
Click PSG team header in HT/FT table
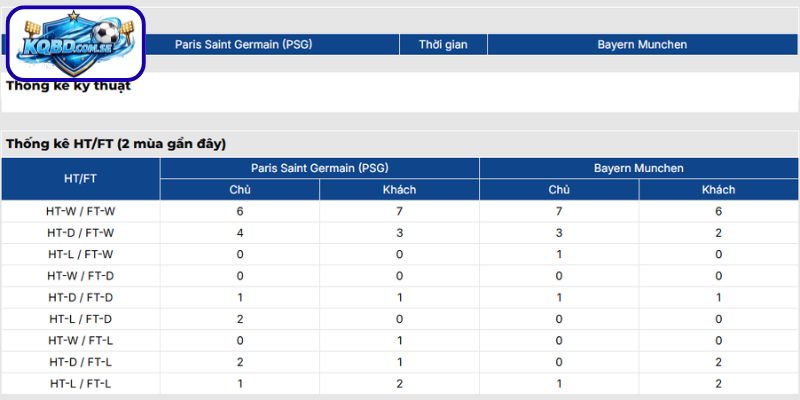tap(319, 168)
